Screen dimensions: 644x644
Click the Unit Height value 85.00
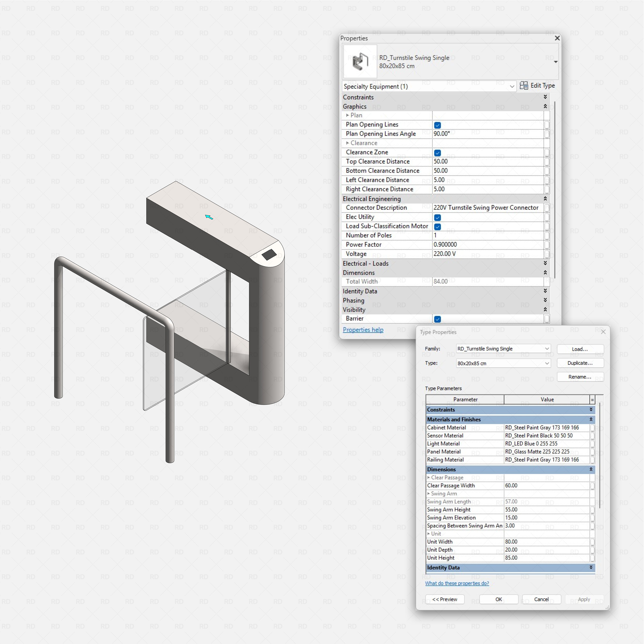[547, 558]
